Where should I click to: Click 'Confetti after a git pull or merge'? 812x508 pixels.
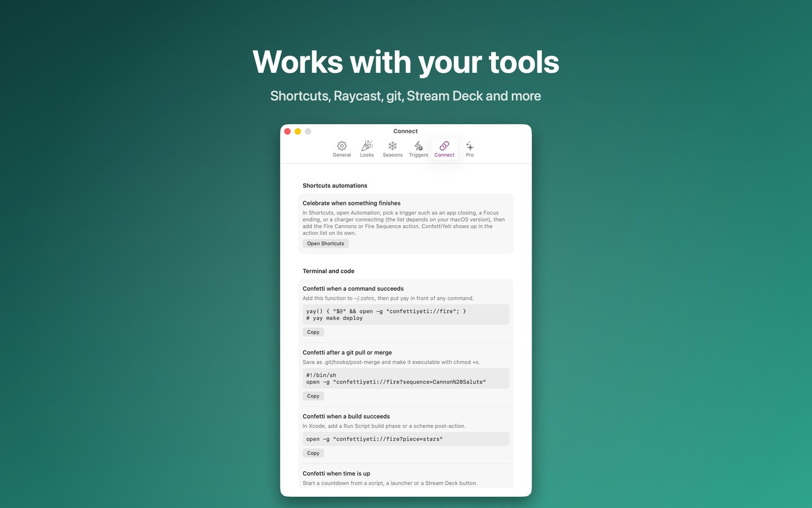point(347,352)
